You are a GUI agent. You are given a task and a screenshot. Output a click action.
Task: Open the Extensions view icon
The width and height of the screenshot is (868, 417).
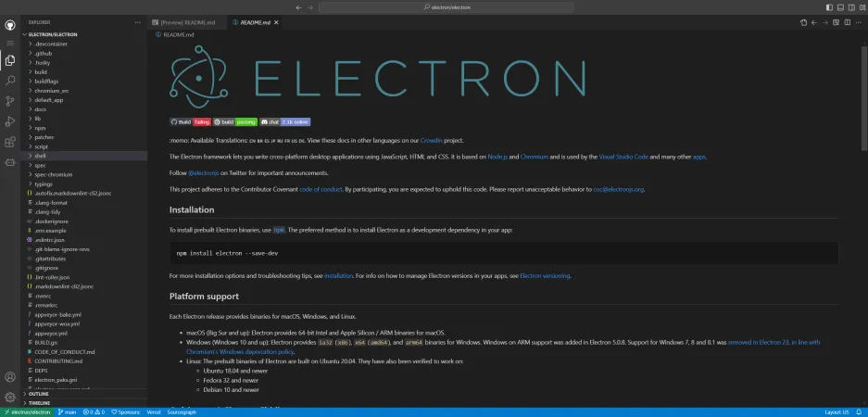[10, 143]
